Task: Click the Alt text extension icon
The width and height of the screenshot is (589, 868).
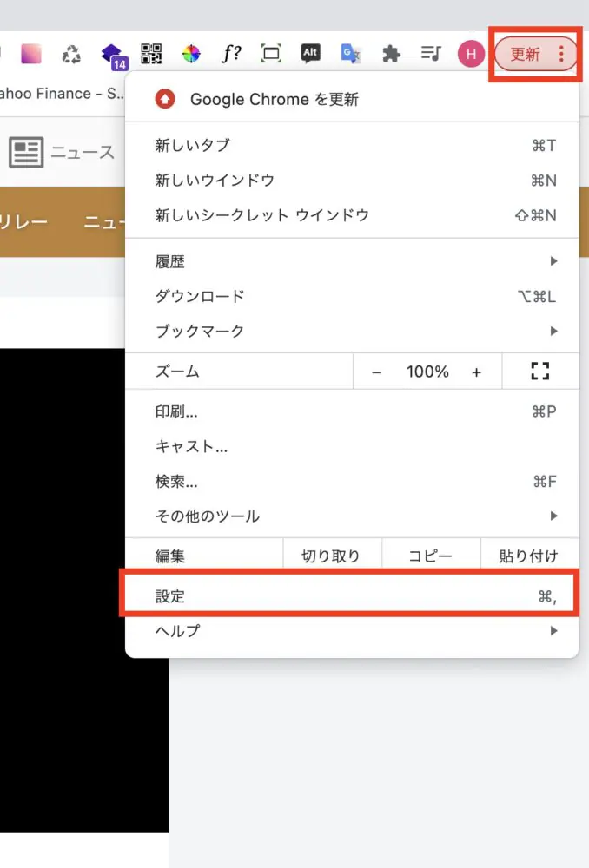Action: point(310,54)
